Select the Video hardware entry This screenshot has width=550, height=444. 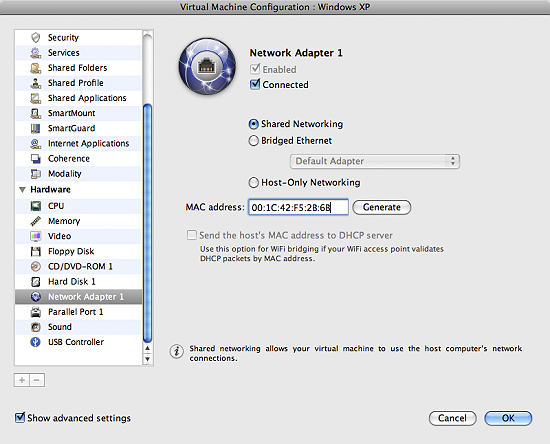79,236
